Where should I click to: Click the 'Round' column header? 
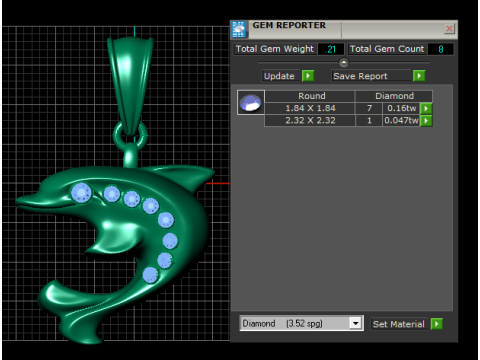(311, 96)
